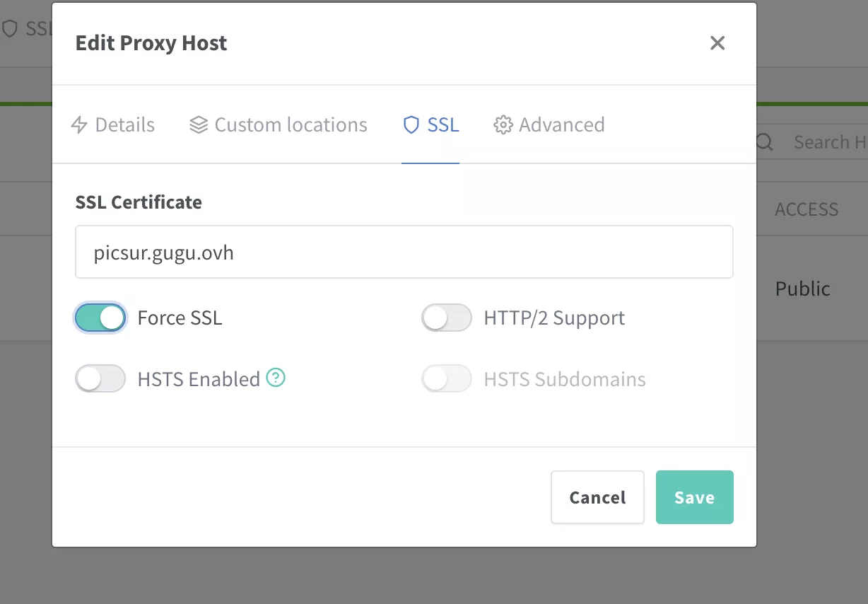The width and height of the screenshot is (868, 604).
Task: Enable the HTTP/2 Support toggle
Action: [447, 318]
